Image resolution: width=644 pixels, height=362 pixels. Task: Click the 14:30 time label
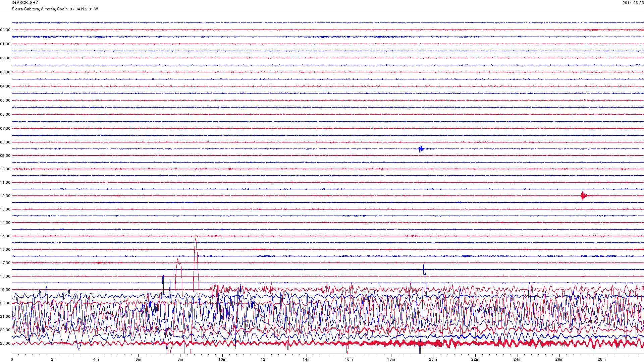coord(5,223)
